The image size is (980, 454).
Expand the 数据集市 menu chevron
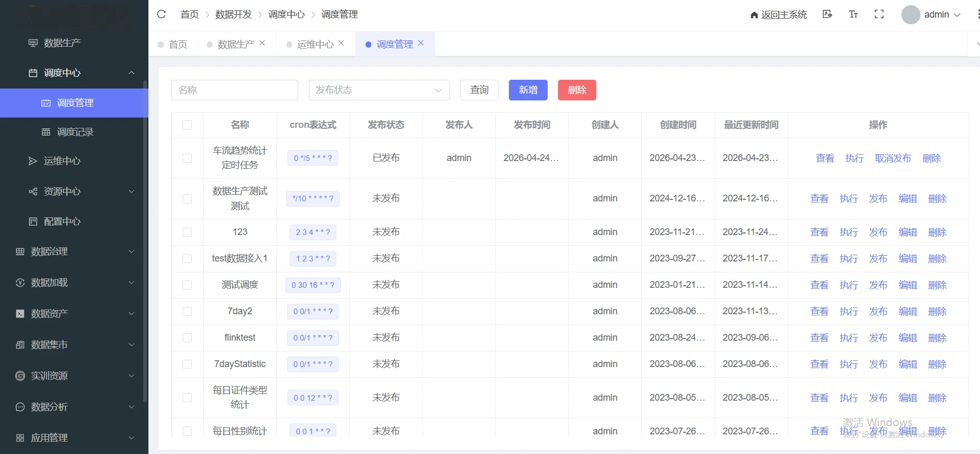click(131, 345)
